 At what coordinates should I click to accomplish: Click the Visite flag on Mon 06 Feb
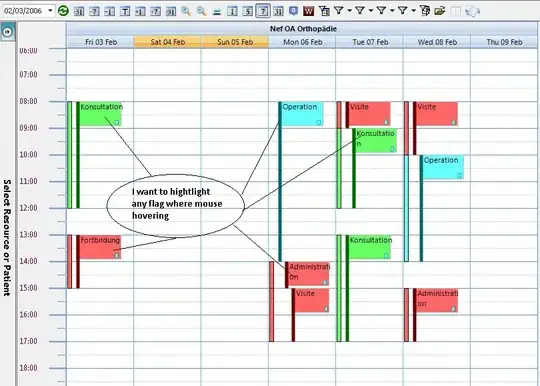point(312,300)
